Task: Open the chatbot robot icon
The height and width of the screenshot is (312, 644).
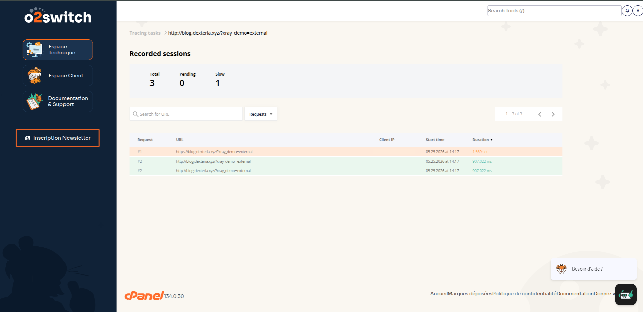Action: [626, 295]
